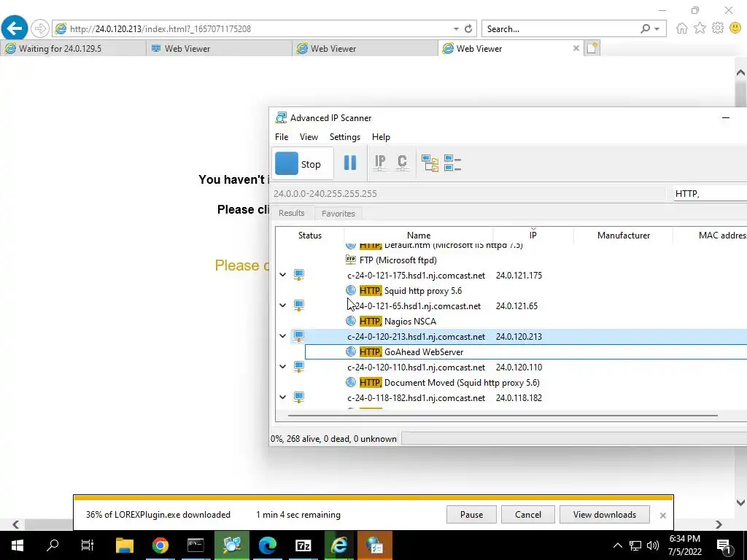Pause the LOREXPlugin.exe download
This screenshot has width=747, height=560.
(x=471, y=514)
